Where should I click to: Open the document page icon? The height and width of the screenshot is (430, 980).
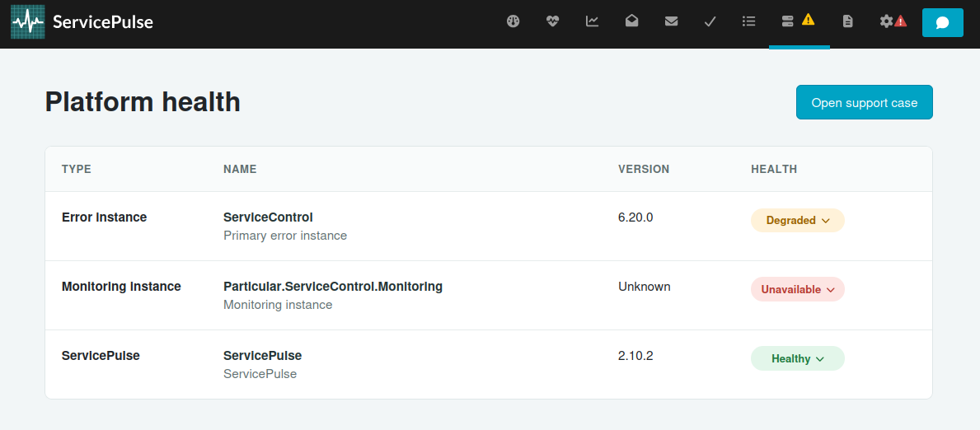(847, 21)
